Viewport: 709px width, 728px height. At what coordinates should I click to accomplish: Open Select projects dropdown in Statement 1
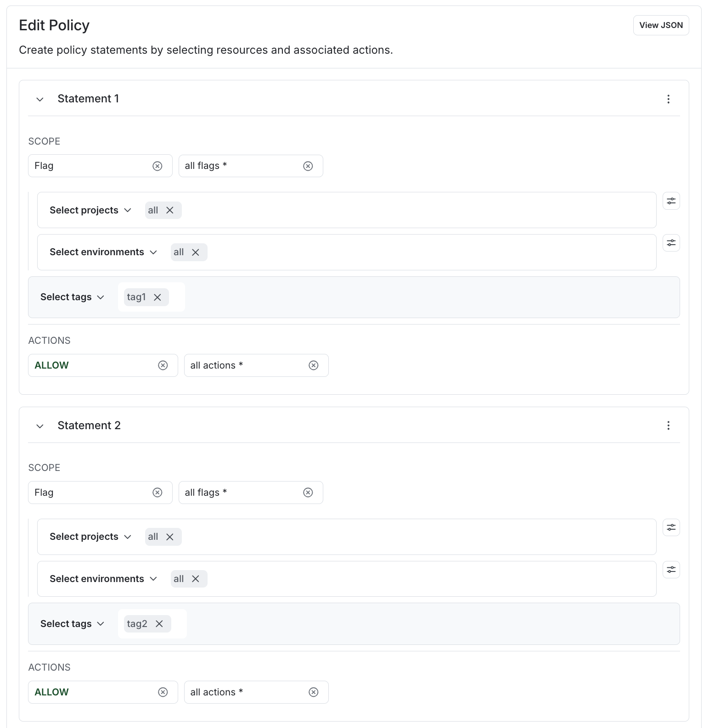pyautogui.click(x=90, y=210)
